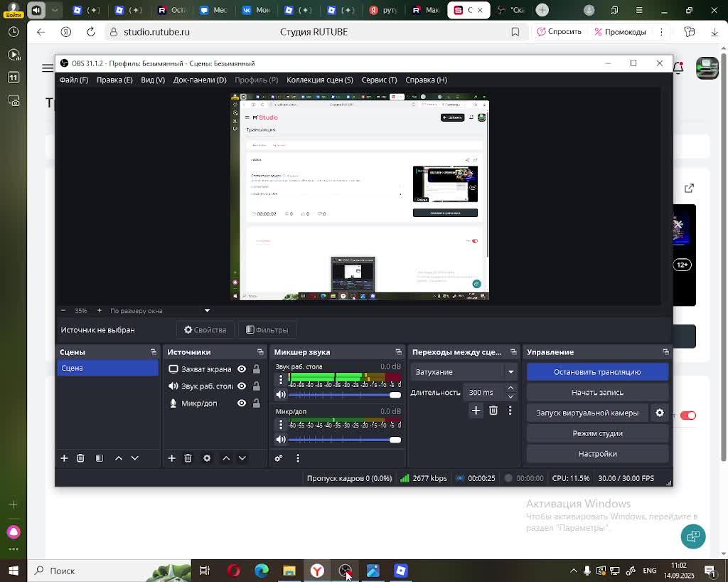Screen dimensions: 728x582
Task: Click Запуск виртуальной камеры button
Action: (587, 413)
